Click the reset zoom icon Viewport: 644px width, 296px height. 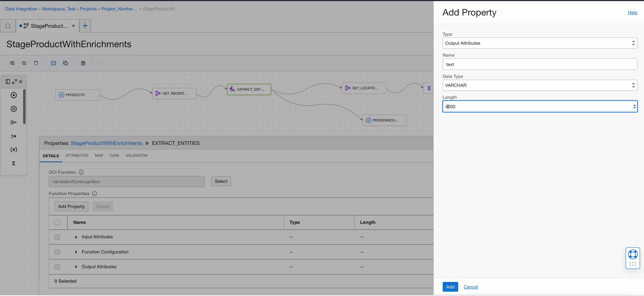(x=36, y=63)
